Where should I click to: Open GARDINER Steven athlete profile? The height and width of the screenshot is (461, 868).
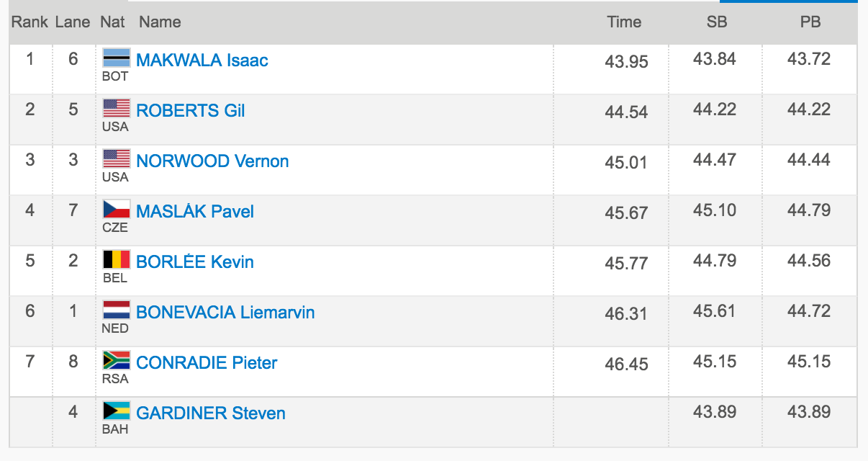tap(211, 413)
